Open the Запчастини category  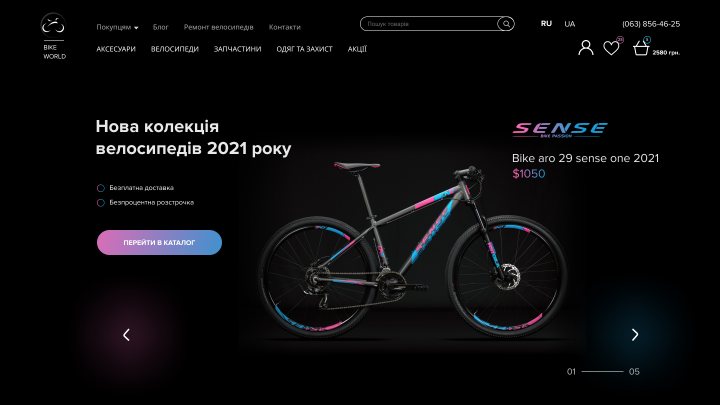(237, 49)
